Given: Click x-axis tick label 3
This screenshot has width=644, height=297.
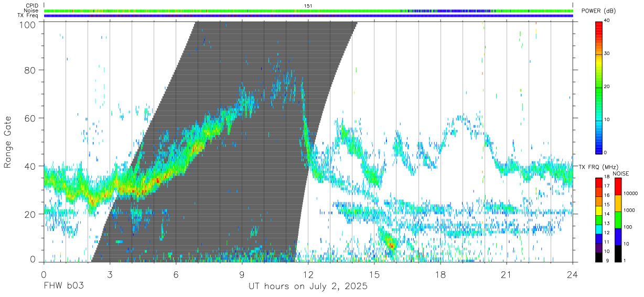Looking at the screenshot, I should (110, 274).
